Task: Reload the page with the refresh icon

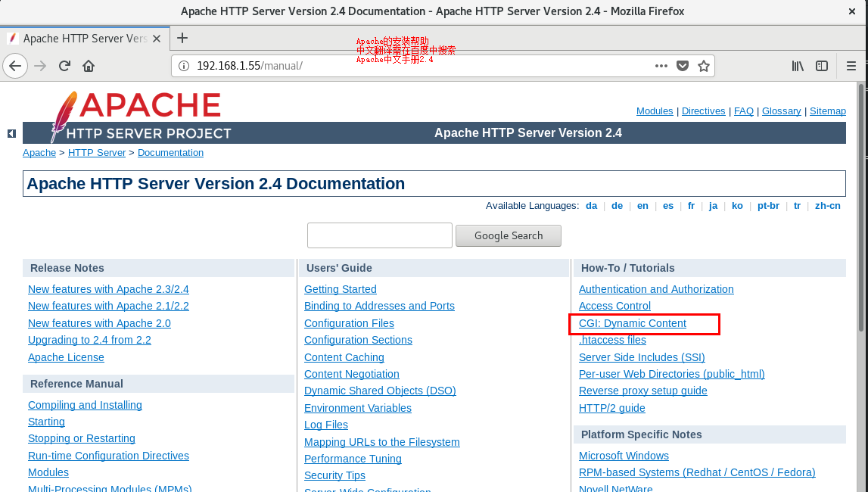Action: point(64,66)
